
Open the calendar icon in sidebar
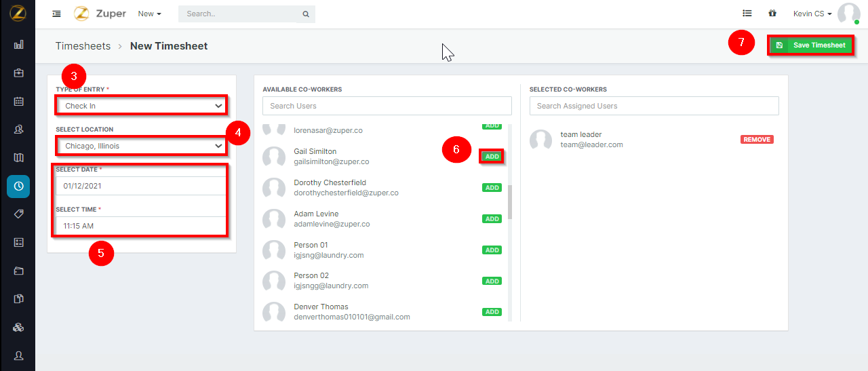pos(18,101)
